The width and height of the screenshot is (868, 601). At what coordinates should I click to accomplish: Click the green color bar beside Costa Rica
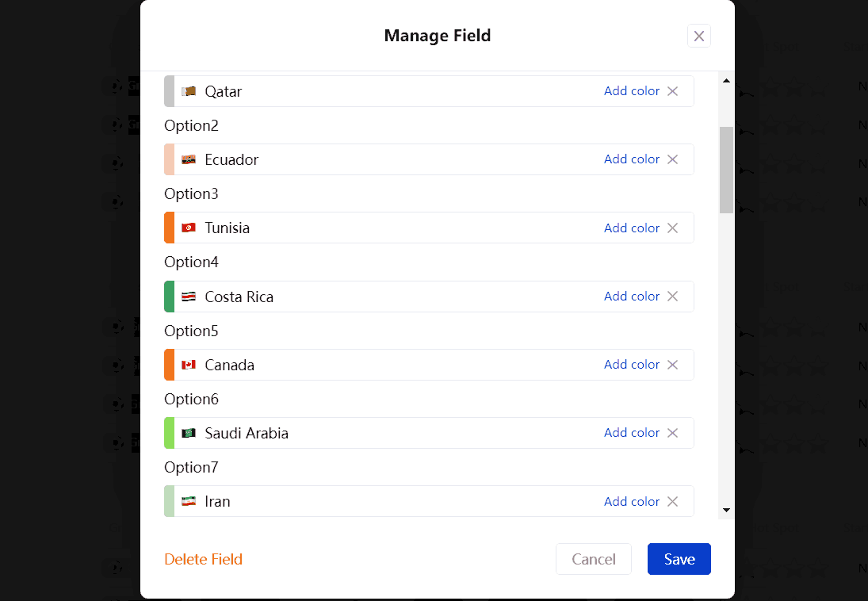(x=166, y=296)
